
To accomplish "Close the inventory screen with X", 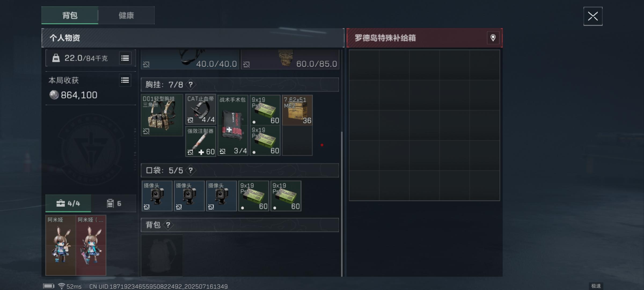I will (x=593, y=16).
